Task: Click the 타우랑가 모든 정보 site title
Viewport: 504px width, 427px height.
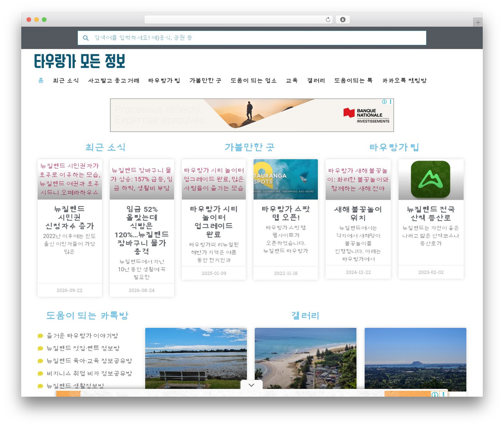Action: tap(80, 61)
